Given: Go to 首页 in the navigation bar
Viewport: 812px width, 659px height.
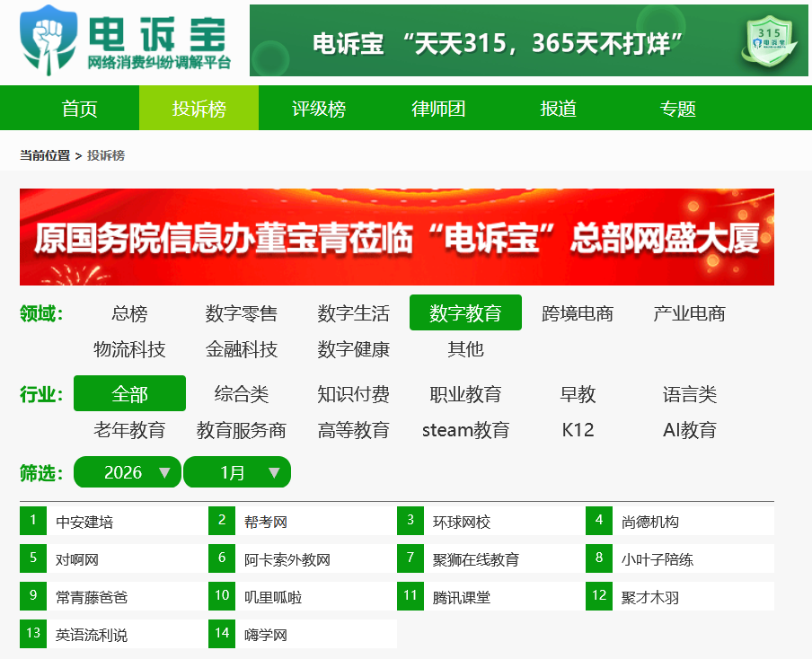Looking at the screenshot, I should (79, 108).
